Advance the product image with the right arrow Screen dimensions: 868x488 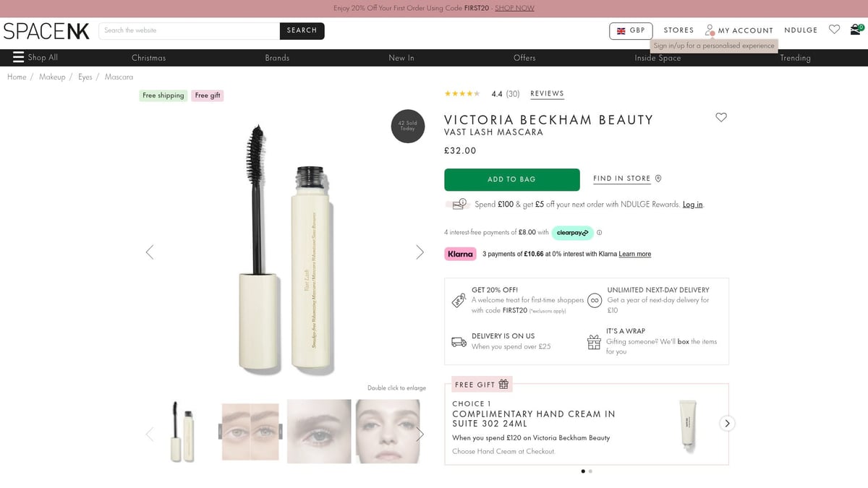coord(420,252)
